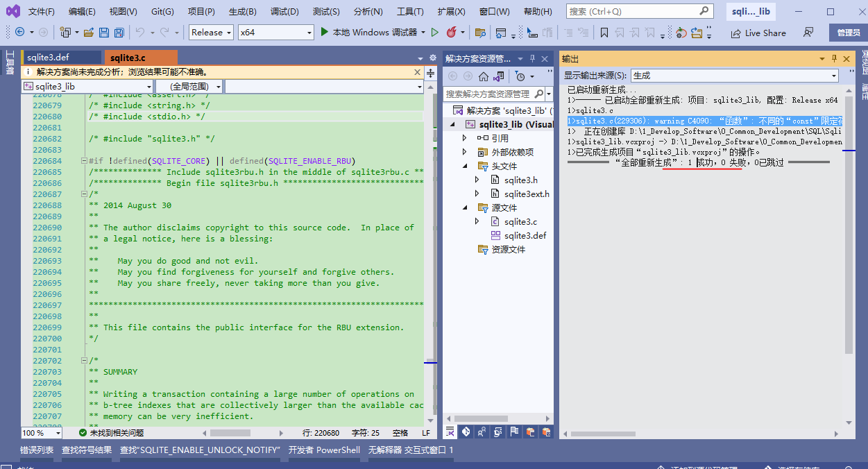The height and width of the screenshot is (469, 868).
Task: Click the Home icon in Solution Explorer
Action: tap(484, 76)
